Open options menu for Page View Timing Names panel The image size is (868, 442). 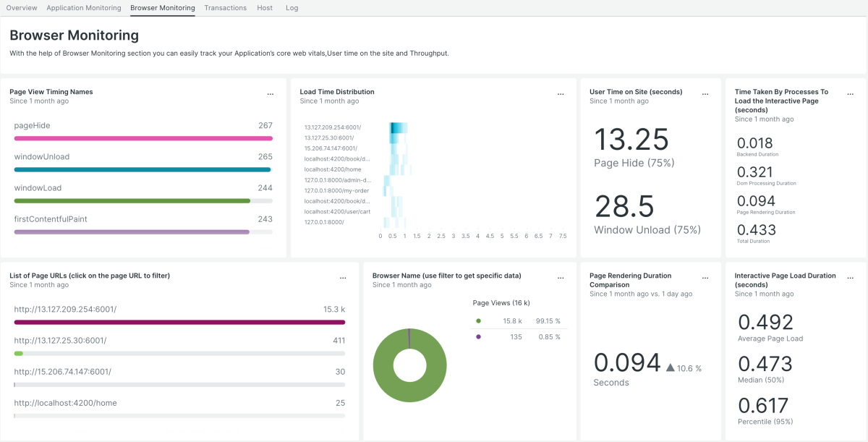[271, 93]
